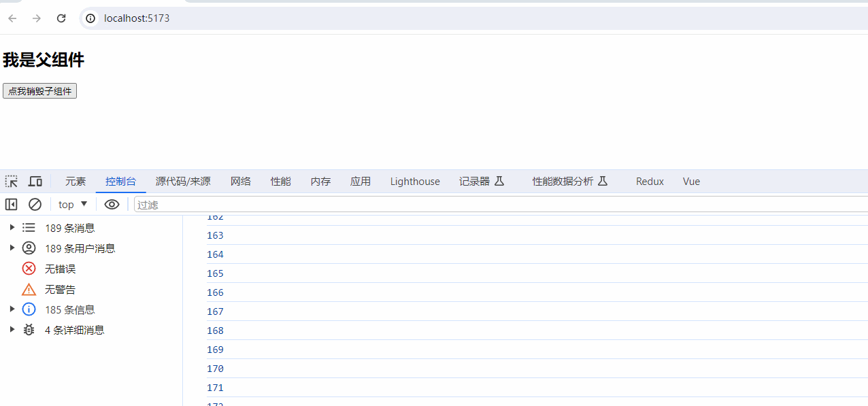868x406 pixels.
Task: Select the 189 条消息 sidebar row
Action: point(91,228)
